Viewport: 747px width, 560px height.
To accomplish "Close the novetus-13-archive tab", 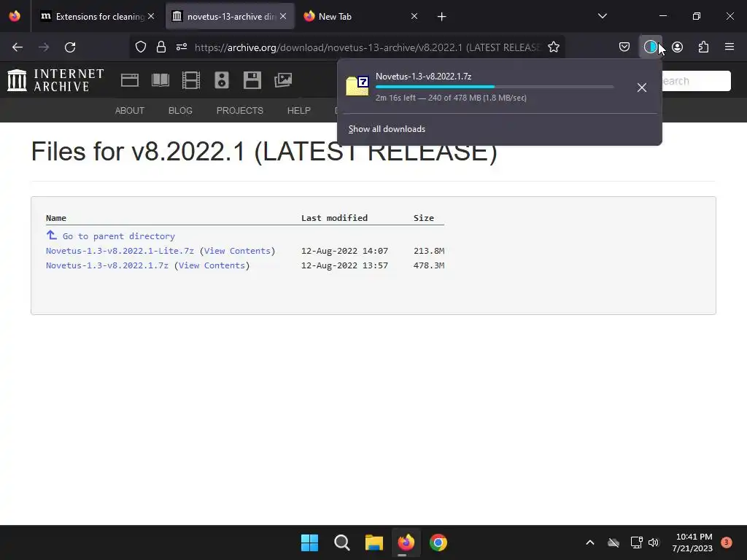I will coord(283,16).
